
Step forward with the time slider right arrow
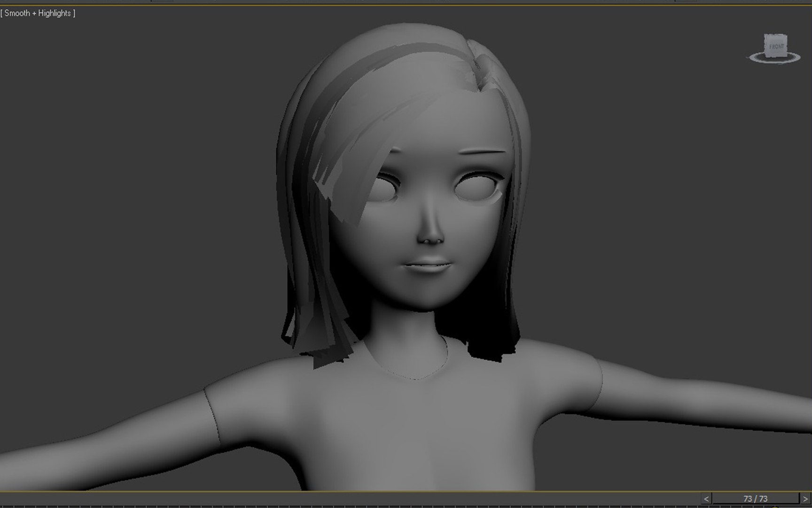(x=805, y=498)
